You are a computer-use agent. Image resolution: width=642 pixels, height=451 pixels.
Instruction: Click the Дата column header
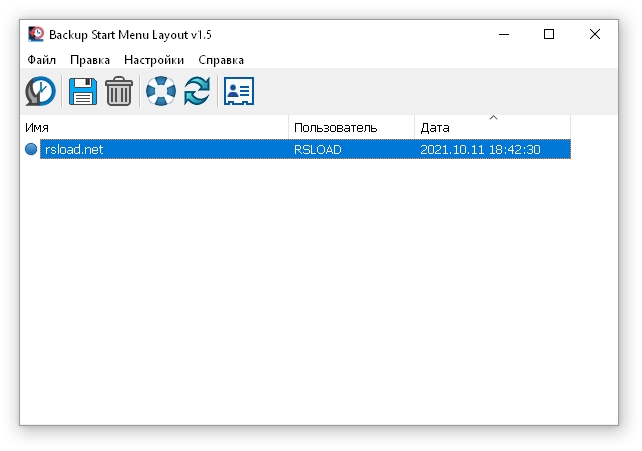pyautogui.click(x=492, y=128)
